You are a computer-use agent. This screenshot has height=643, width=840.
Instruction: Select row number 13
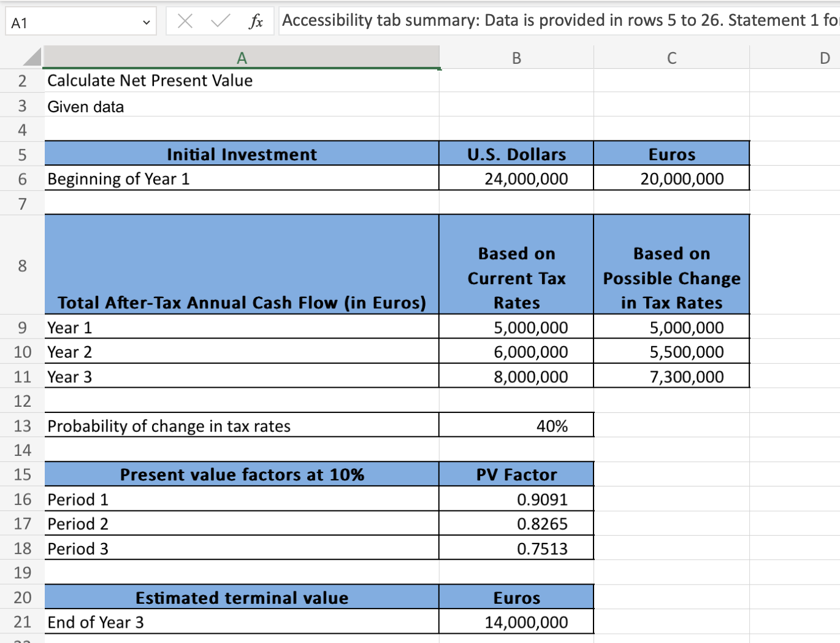pos(23,425)
